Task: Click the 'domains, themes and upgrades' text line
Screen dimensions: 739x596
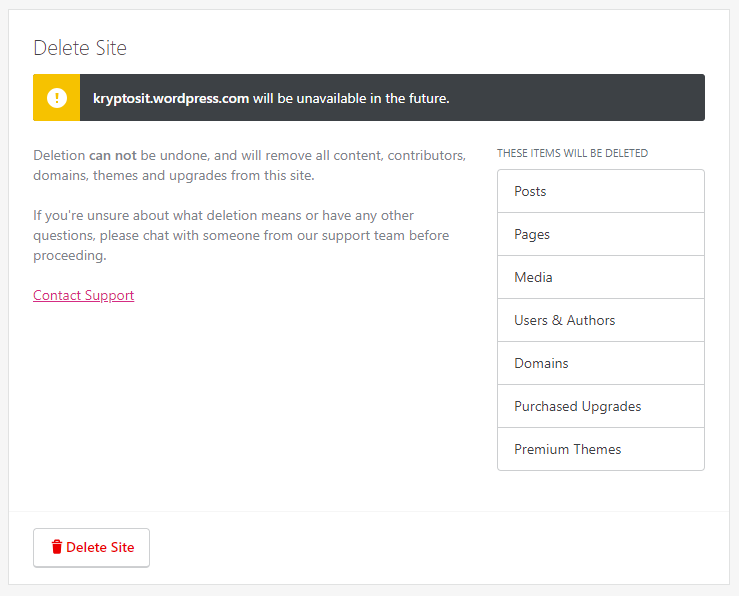Action: pos(173,176)
